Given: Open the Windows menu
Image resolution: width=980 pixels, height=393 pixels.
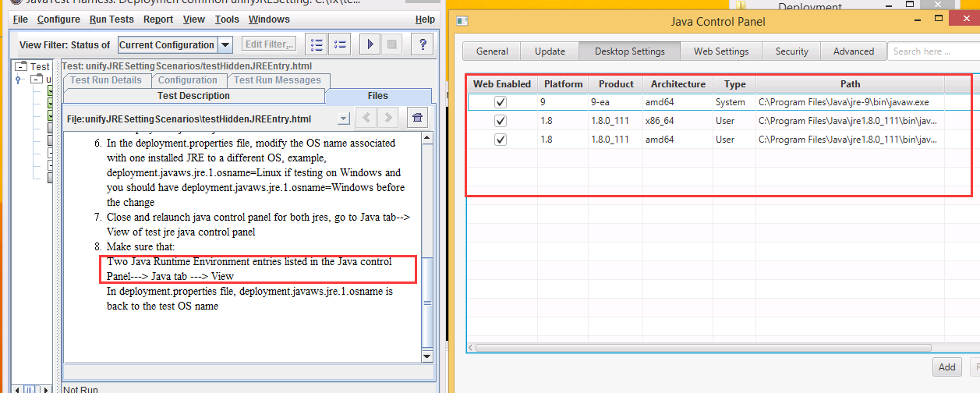Looking at the screenshot, I should pyautogui.click(x=269, y=19).
